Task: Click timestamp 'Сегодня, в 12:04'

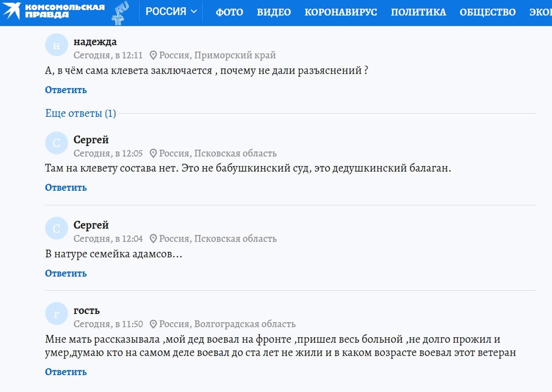Action: (x=108, y=239)
